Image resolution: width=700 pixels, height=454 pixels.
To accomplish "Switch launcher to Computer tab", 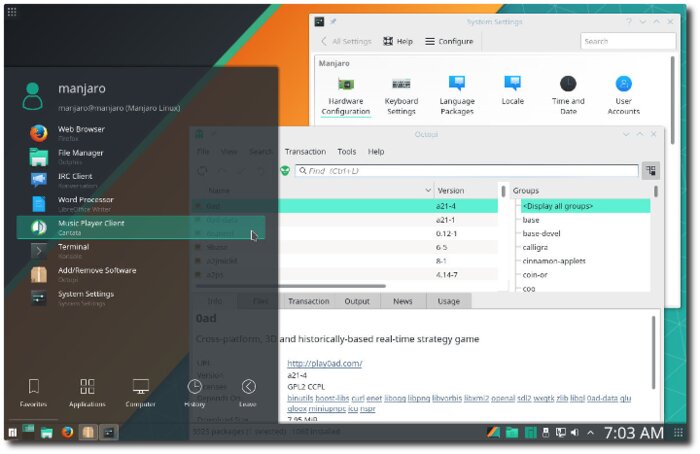I will click(x=141, y=393).
